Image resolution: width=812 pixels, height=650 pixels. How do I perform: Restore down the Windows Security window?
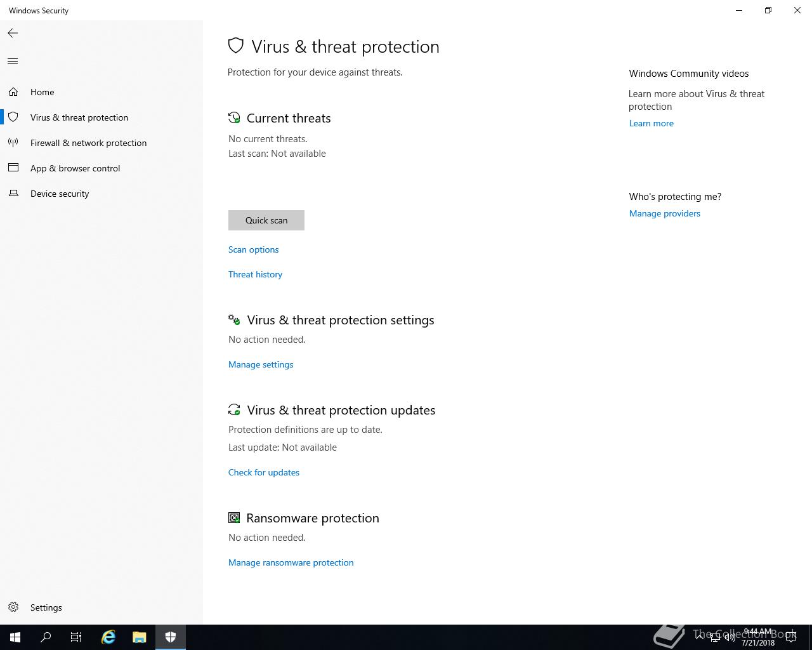pos(768,10)
